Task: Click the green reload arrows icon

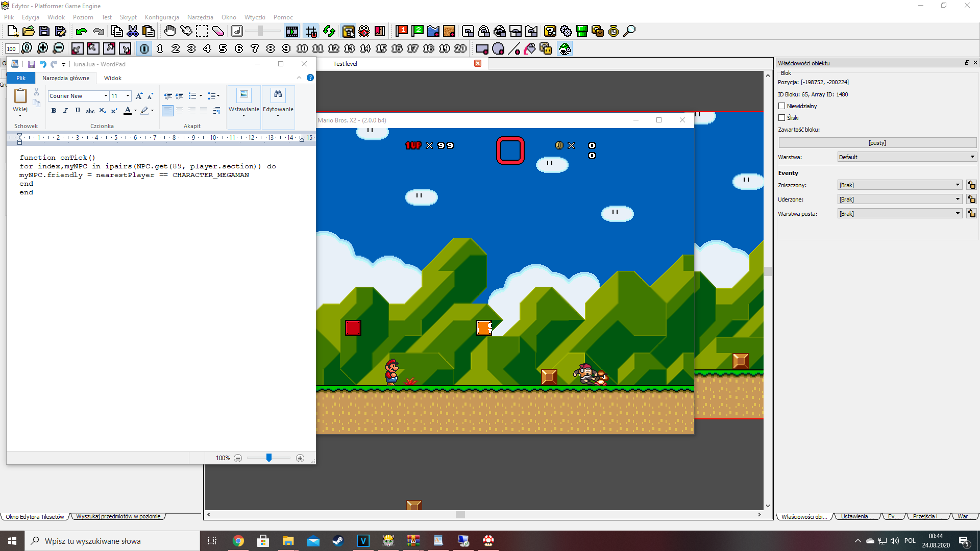Action: (329, 31)
